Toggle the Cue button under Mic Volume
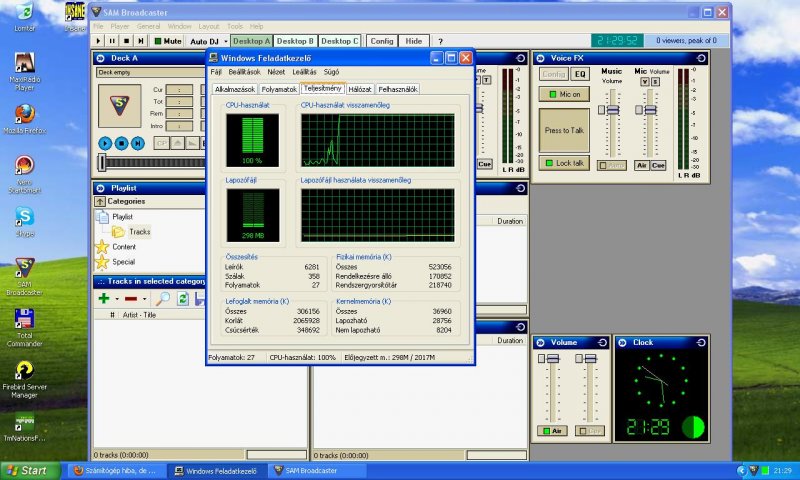This screenshot has height=480, width=800. [x=658, y=165]
